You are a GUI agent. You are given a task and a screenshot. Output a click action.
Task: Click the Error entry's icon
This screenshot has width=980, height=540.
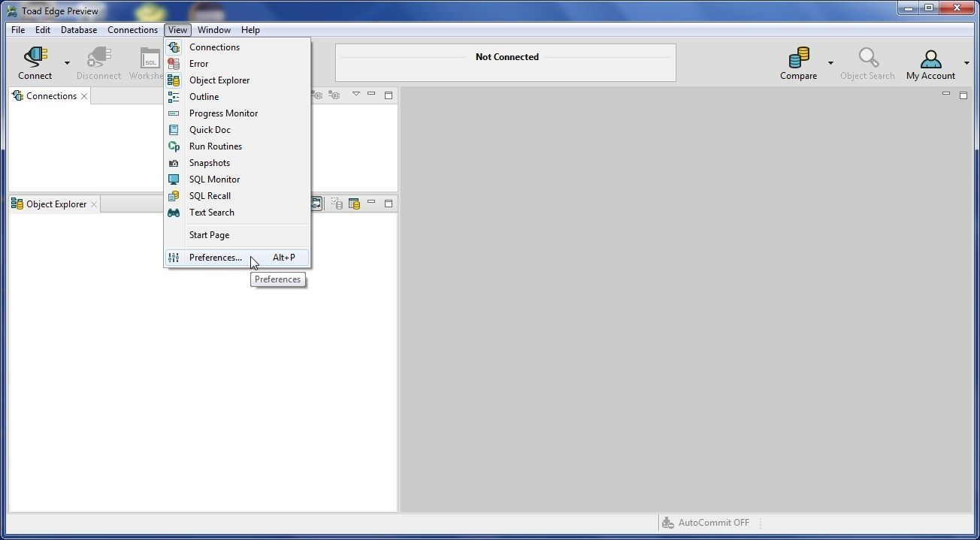(x=174, y=64)
